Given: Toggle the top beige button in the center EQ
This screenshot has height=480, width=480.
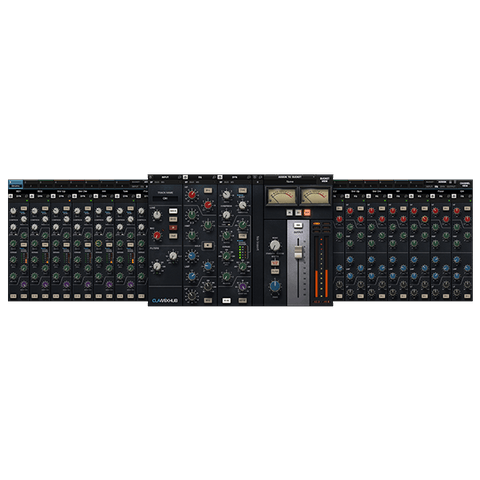Looking at the screenshot, I should 208,190.
